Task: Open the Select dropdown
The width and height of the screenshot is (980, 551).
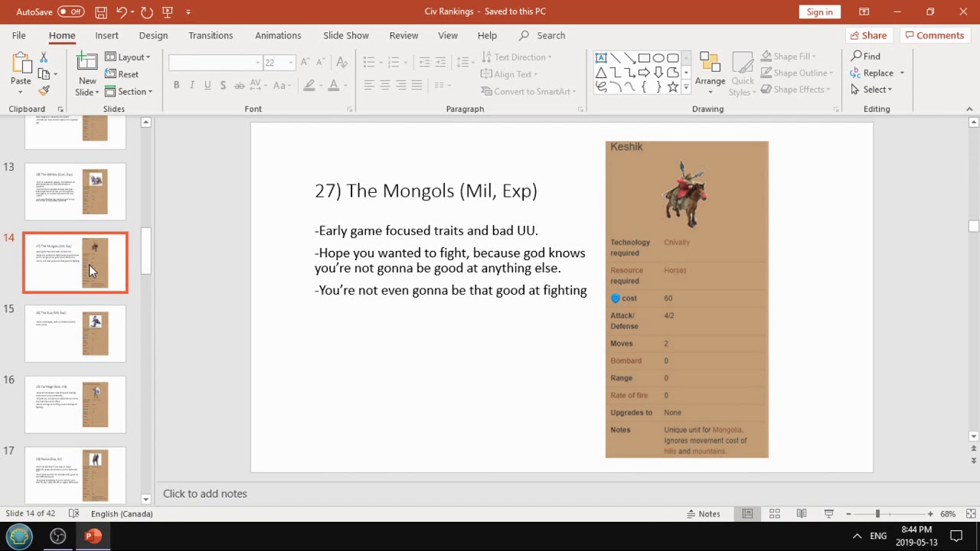Action: point(871,90)
